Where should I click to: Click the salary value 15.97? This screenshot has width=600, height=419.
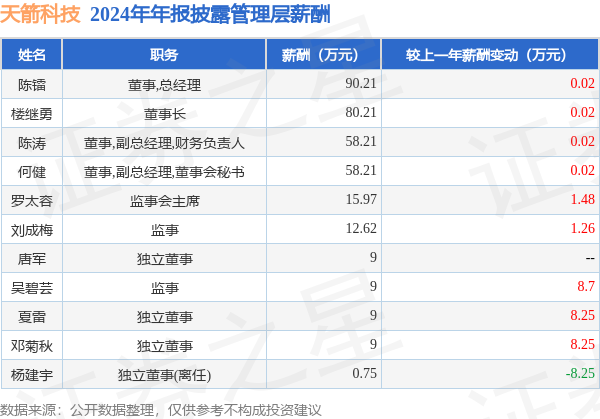click(361, 200)
